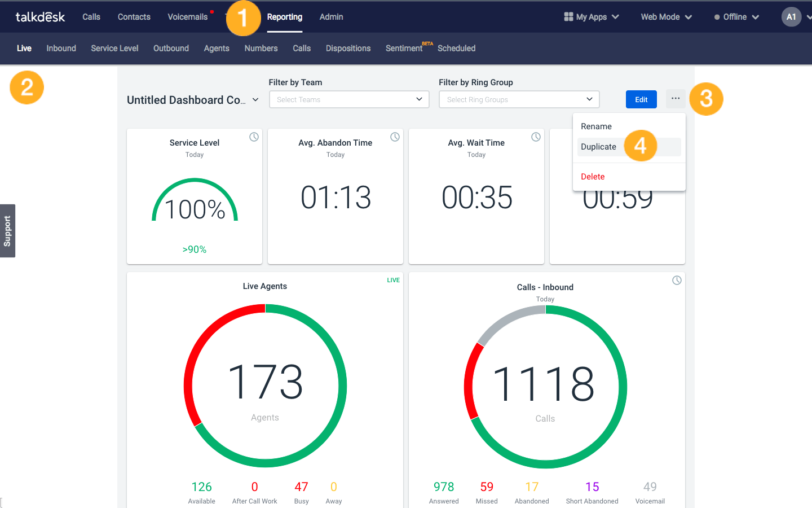
Task: Select Duplicate from the options menu
Action: pos(599,147)
